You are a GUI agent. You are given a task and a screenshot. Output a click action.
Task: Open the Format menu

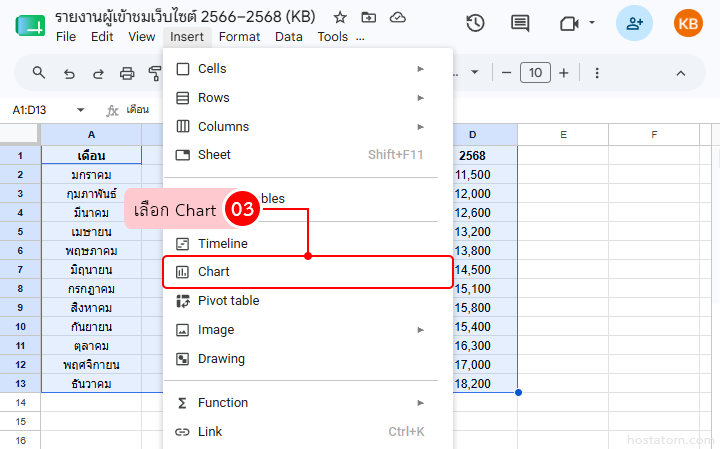[x=239, y=37]
